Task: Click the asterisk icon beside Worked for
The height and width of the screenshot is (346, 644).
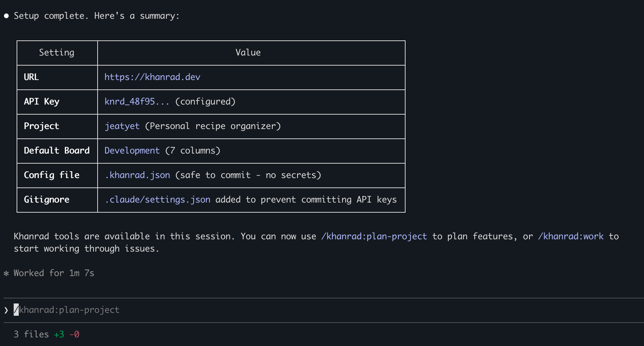Action: (6, 273)
